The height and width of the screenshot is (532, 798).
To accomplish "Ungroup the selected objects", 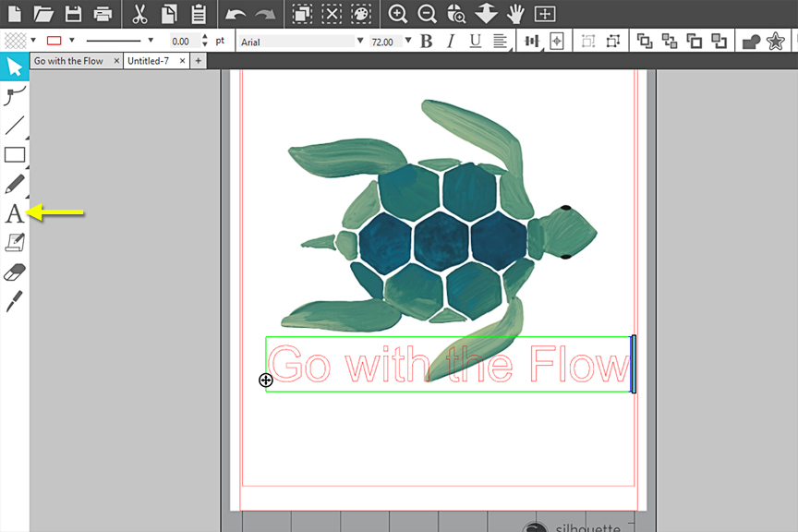I will 613,42.
